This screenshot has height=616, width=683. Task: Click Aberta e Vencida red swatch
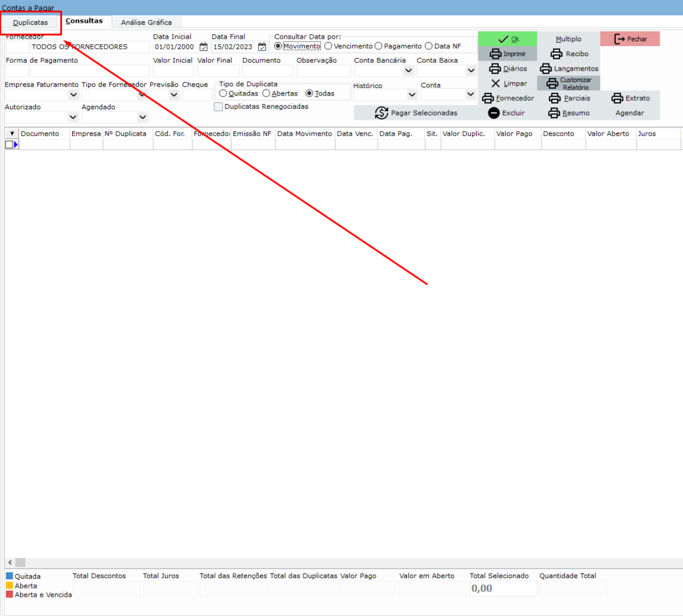(x=9, y=594)
